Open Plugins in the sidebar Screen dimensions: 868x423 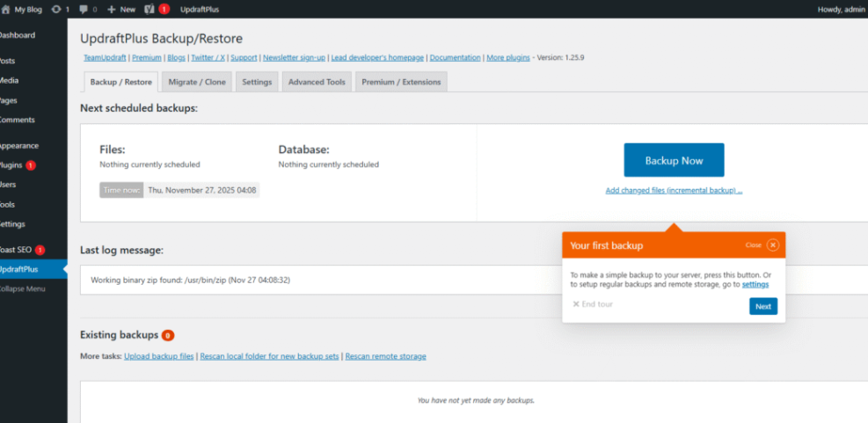(x=11, y=165)
